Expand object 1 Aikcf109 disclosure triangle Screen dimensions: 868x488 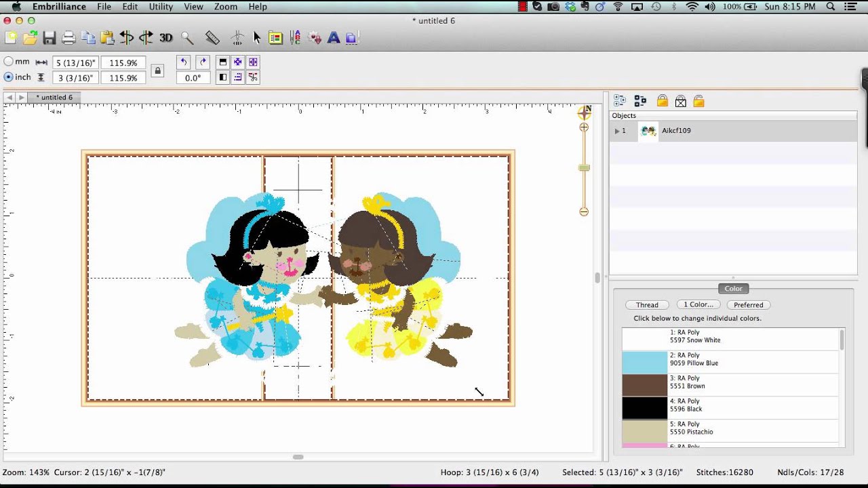tap(616, 131)
